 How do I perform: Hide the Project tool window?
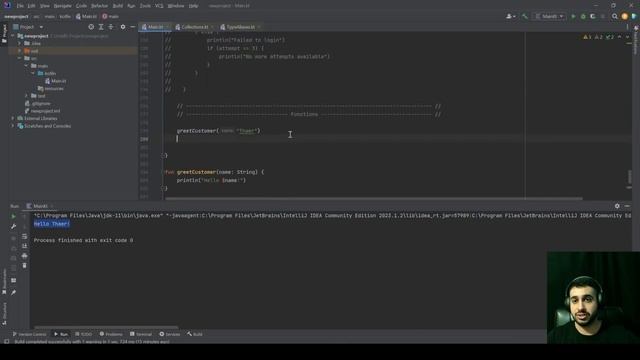[x=133, y=27]
